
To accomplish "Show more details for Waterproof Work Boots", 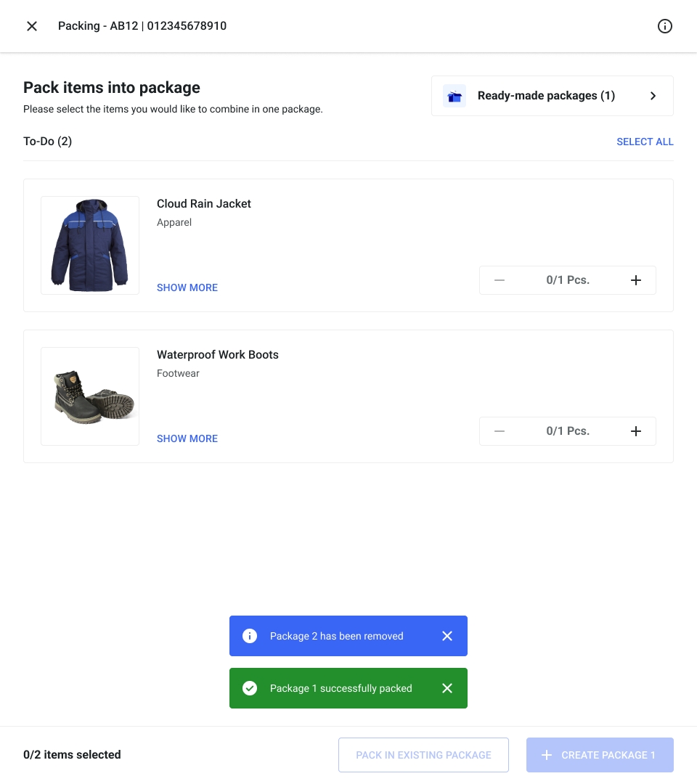I will (x=187, y=438).
